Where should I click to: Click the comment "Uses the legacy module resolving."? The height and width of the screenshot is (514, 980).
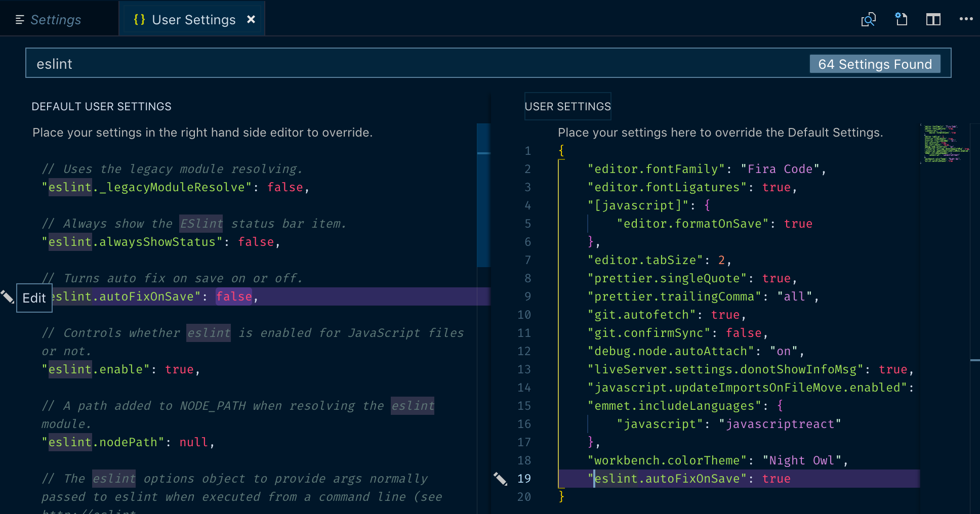coord(172,169)
